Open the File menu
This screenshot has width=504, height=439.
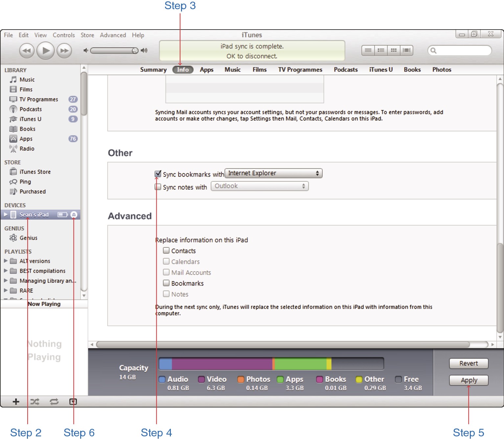tap(9, 35)
